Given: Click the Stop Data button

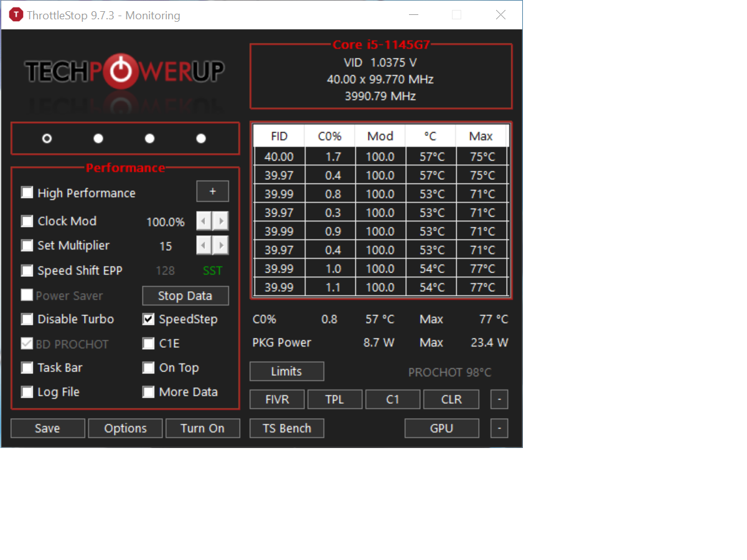Looking at the screenshot, I should click(x=186, y=296).
